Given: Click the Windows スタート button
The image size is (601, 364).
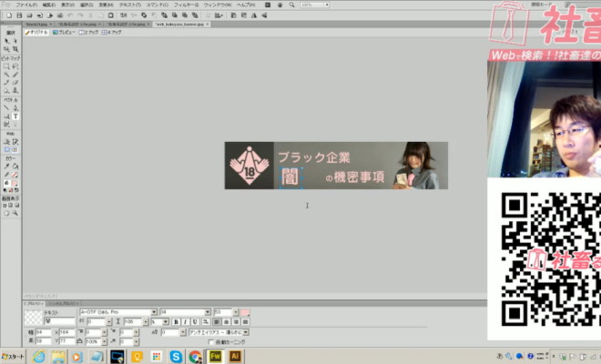Looking at the screenshot, I should (x=12, y=356).
